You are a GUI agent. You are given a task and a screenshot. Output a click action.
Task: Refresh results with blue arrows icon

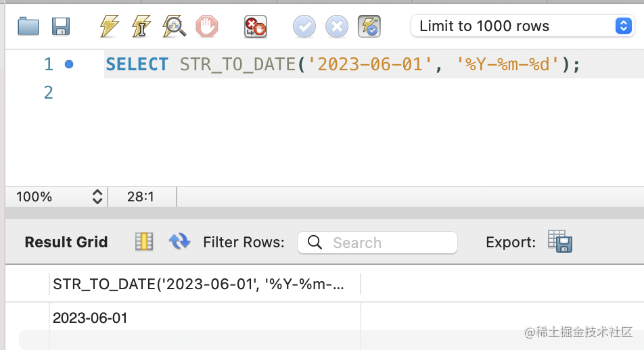pyautogui.click(x=179, y=242)
